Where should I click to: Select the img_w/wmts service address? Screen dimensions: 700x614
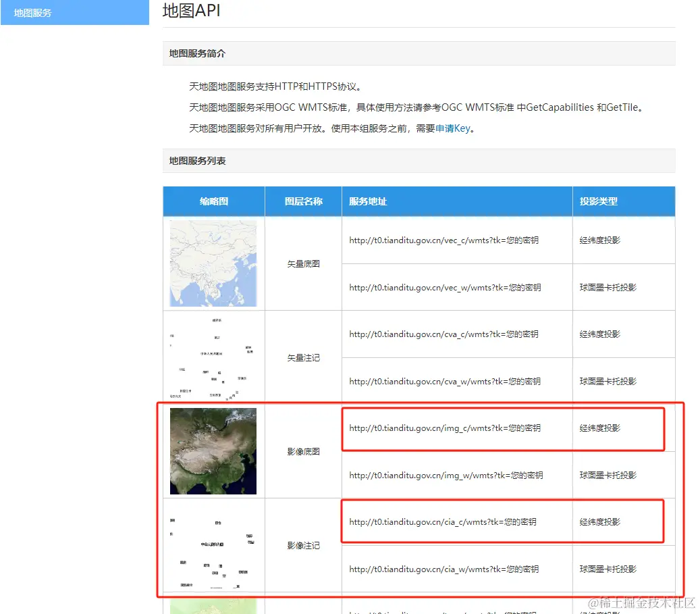446,475
